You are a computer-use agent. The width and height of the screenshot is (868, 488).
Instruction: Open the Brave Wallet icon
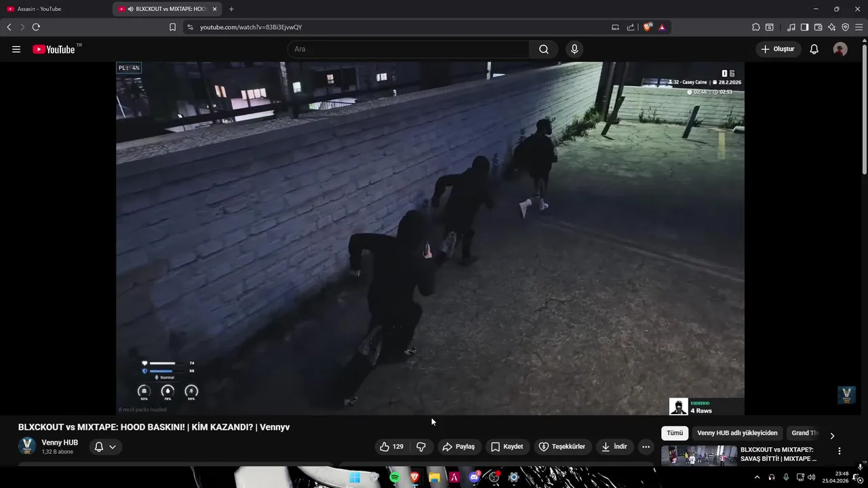pos(818,27)
